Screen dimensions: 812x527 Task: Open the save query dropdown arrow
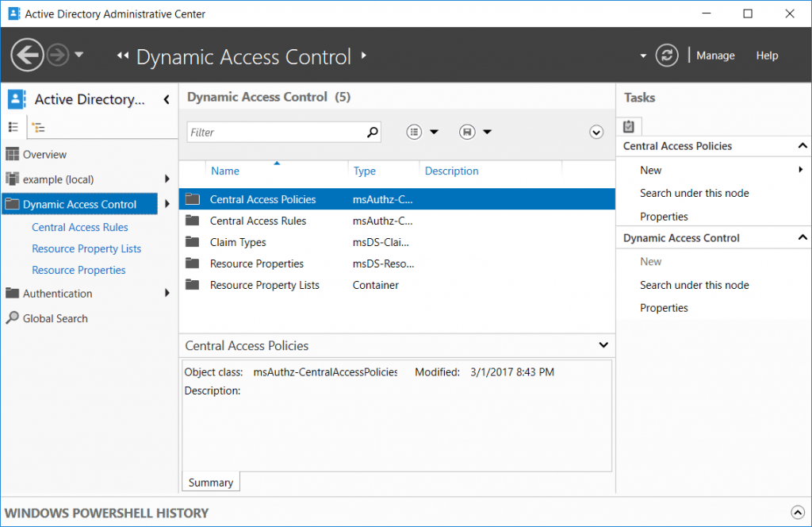(487, 131)
